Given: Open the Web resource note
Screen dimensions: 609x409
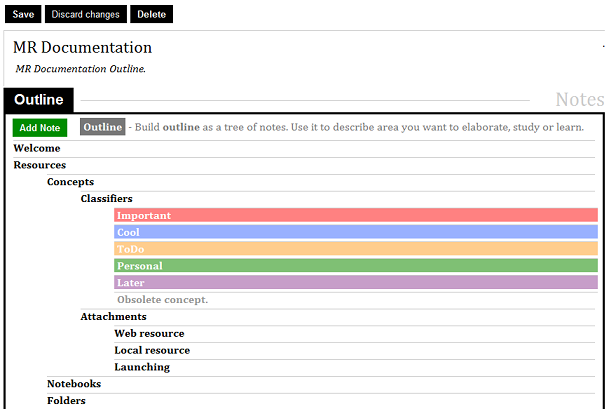Looking at the screenshot, I should click(x=149, y=333).
